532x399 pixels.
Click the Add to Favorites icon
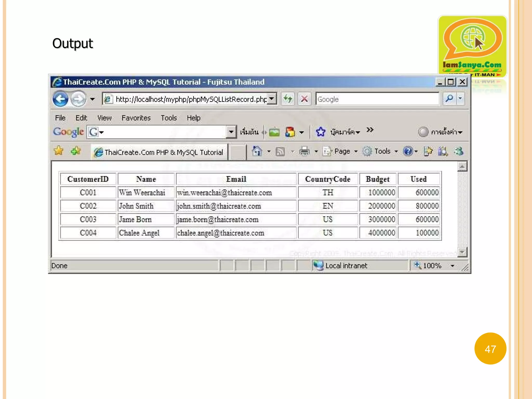coord(76,151)
